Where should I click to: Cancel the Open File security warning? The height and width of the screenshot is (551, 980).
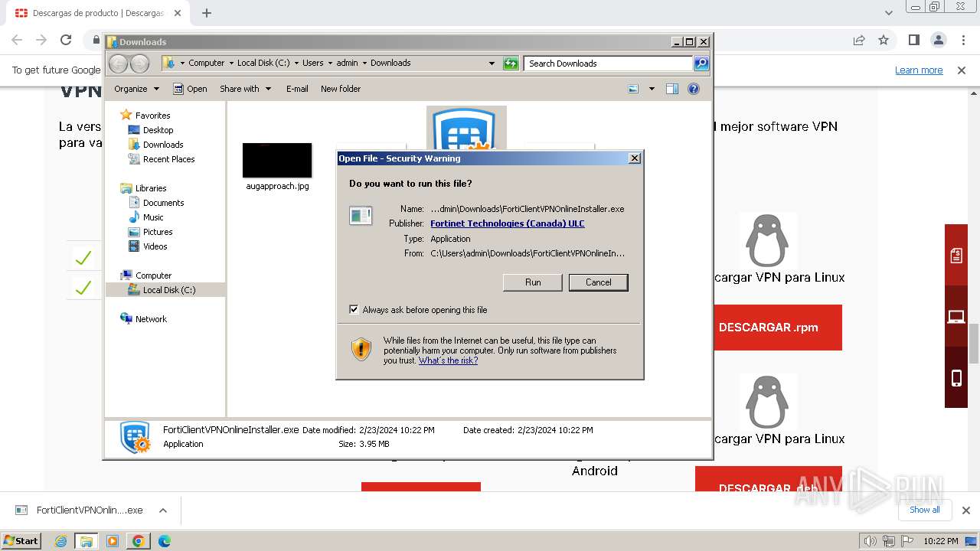click(598, 282)
